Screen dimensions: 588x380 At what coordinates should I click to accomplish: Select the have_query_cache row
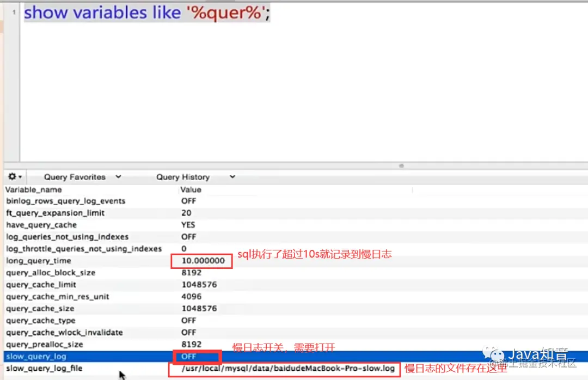[296, 225]
